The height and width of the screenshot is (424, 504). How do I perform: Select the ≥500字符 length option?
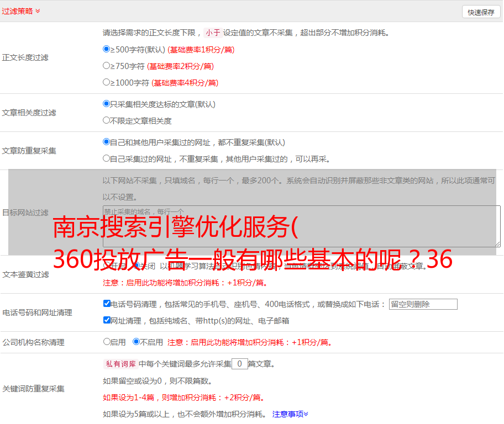106,49
